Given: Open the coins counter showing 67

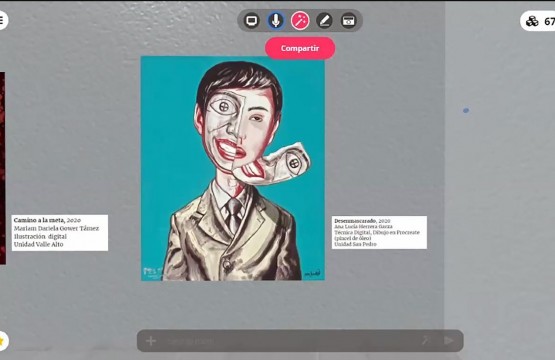Looking at the screenshot, I should [x=539, y=21].
